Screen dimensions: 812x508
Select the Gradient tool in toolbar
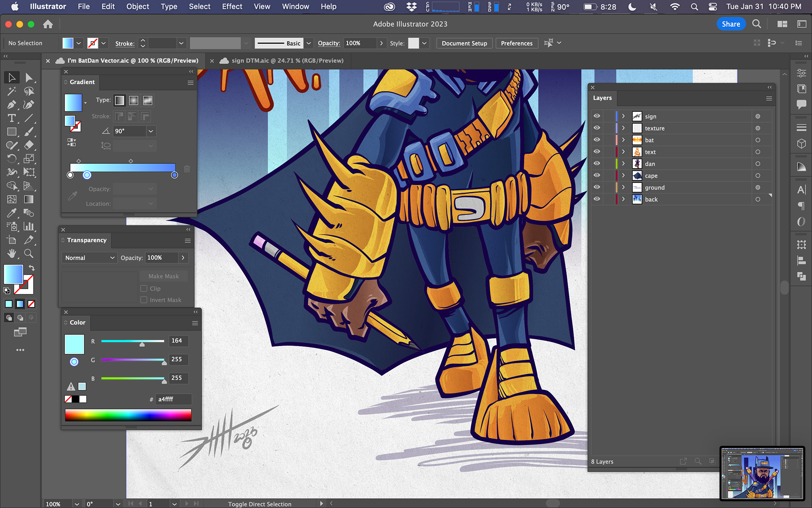[29, 199]
